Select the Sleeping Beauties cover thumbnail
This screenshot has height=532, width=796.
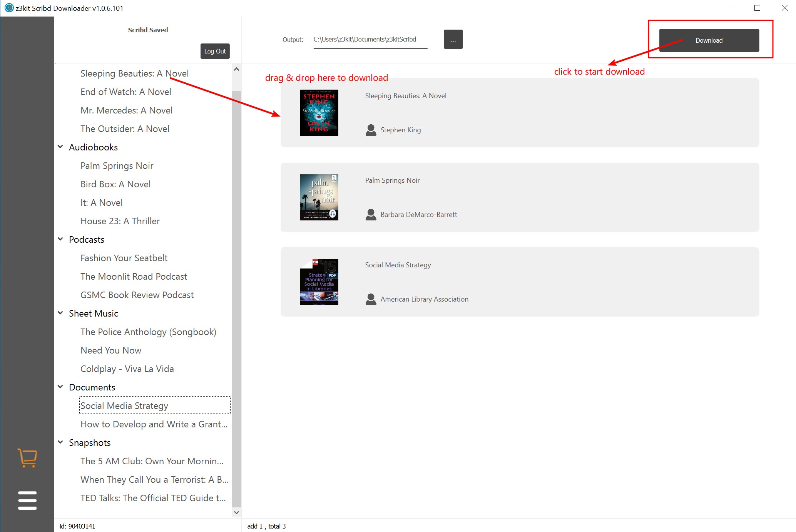click(319, 113)
